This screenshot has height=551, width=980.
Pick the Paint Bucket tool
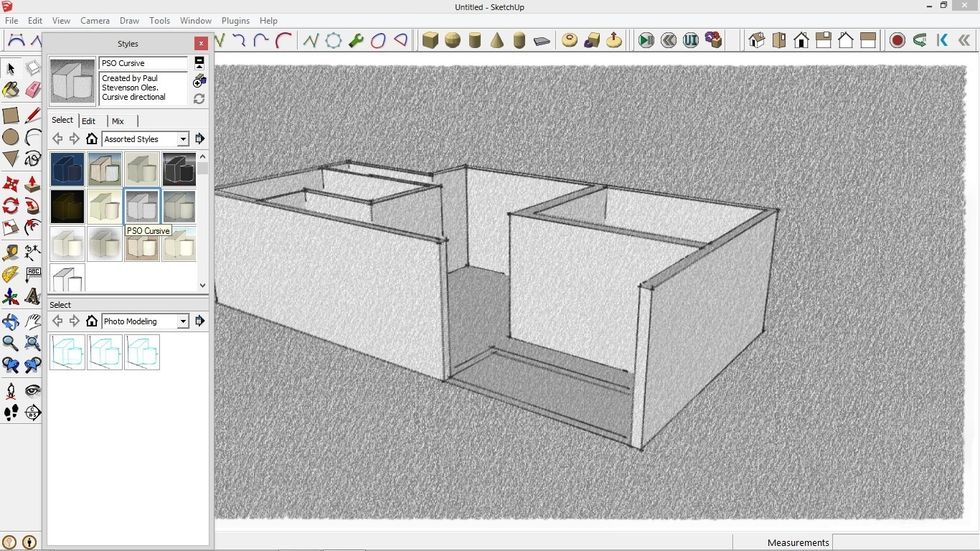(11, 90)
